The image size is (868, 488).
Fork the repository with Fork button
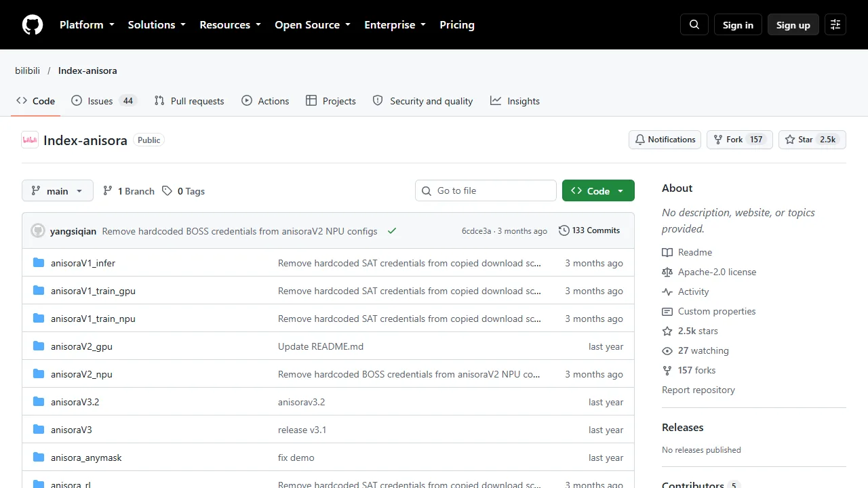(740, 140)
